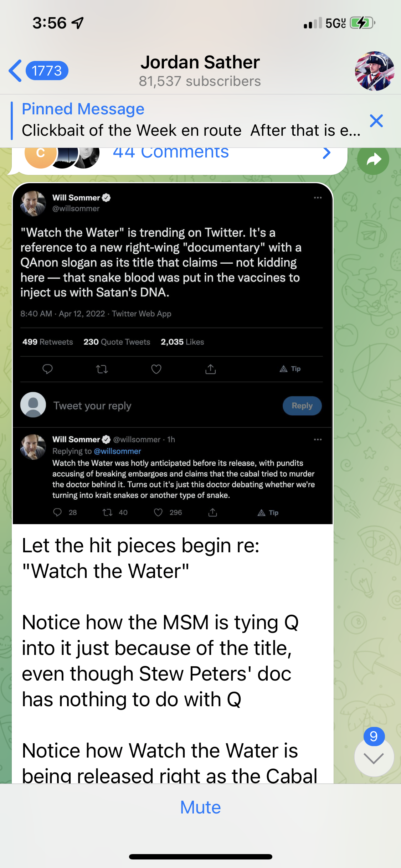Tap the reply bubble icon on main tweet
The height and width of the screenshot is (868, 401).
(x=47, y=369)
